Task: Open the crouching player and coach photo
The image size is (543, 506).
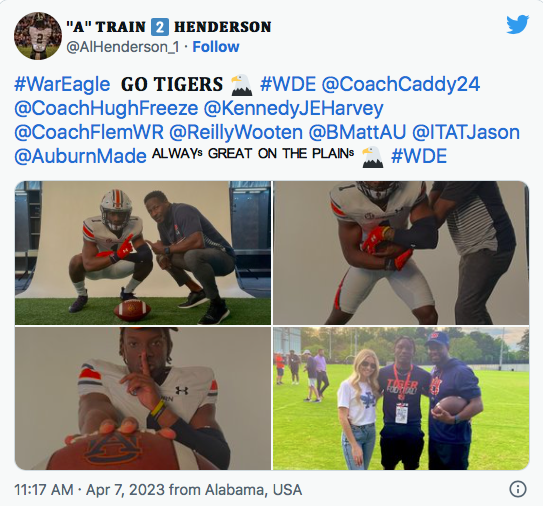Action: [143, 253]
